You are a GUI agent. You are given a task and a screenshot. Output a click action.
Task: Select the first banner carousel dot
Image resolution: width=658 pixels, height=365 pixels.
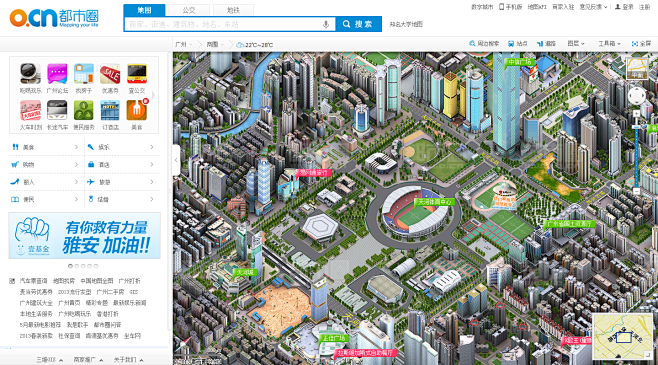(x=70, y=266)
